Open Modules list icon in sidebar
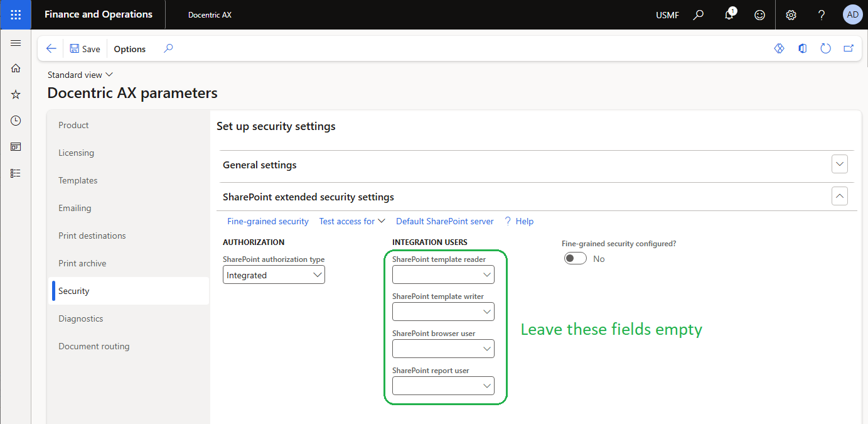The width and height of the screenshot is (868, 424). [16, 173]
